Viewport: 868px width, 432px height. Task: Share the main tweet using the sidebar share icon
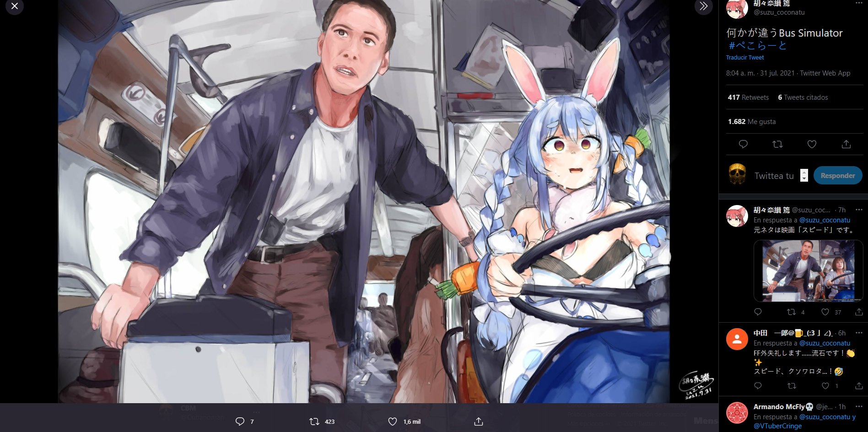point(846,144)
